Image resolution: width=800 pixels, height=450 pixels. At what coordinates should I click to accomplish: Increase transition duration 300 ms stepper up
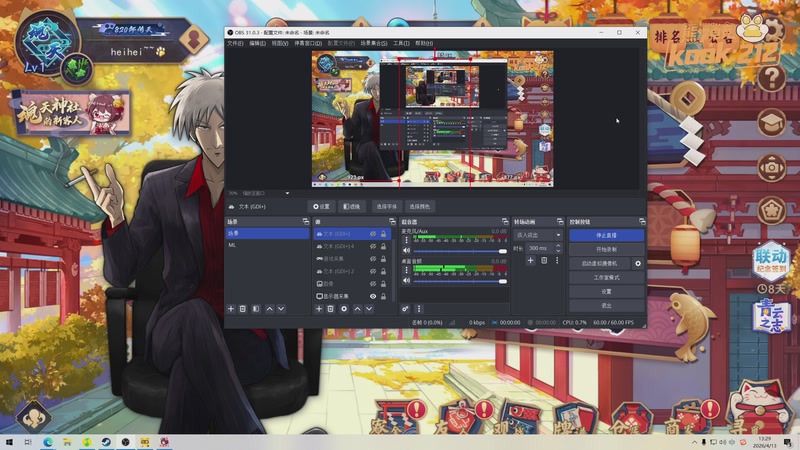point(558,245)
